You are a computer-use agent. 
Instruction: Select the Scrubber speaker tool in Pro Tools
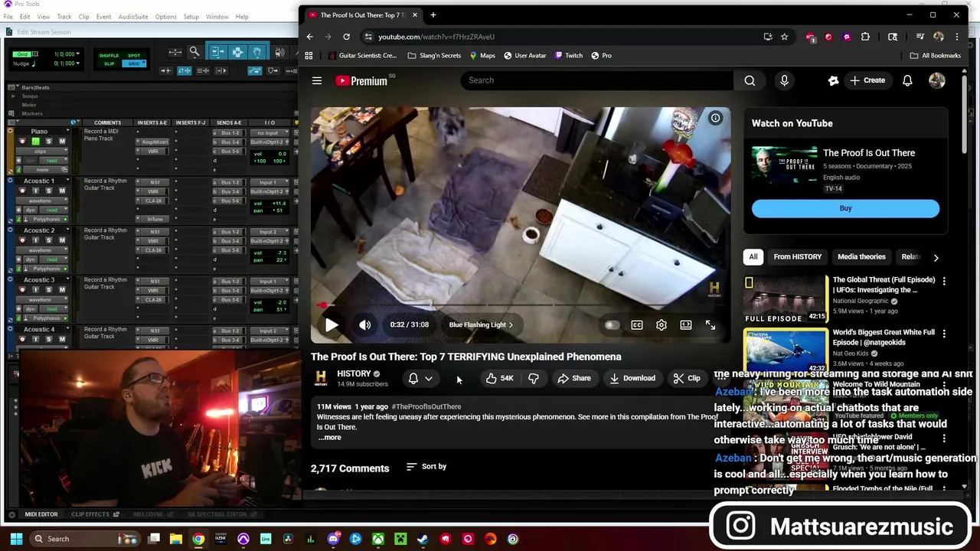click(x=280, y=52)
